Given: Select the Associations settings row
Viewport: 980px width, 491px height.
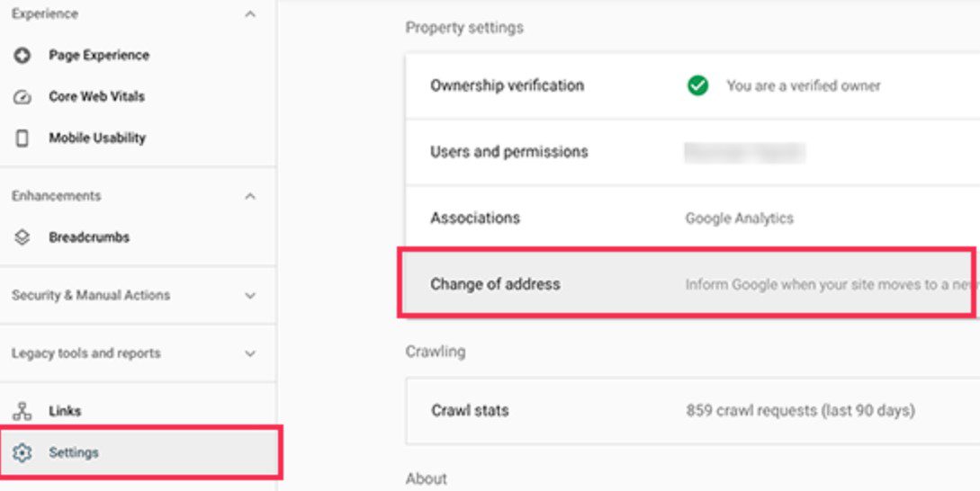Looking at the screenshot, I should pos(475,219).
